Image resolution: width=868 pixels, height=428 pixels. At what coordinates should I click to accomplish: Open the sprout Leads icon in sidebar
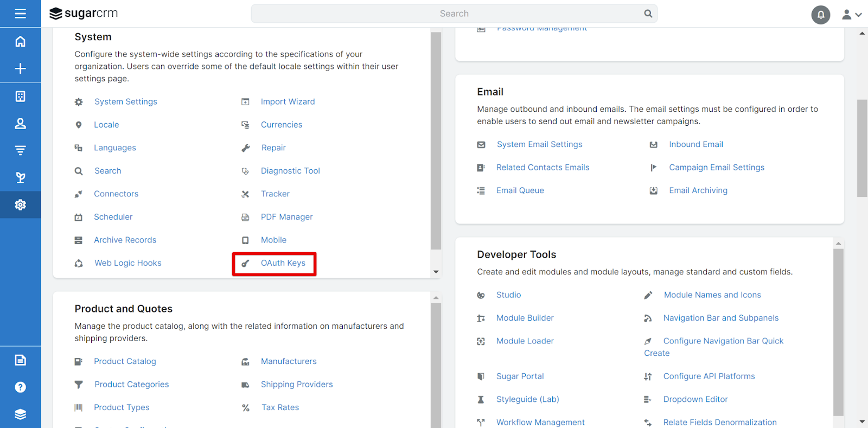pyautogui.click(x=20, y=177)
